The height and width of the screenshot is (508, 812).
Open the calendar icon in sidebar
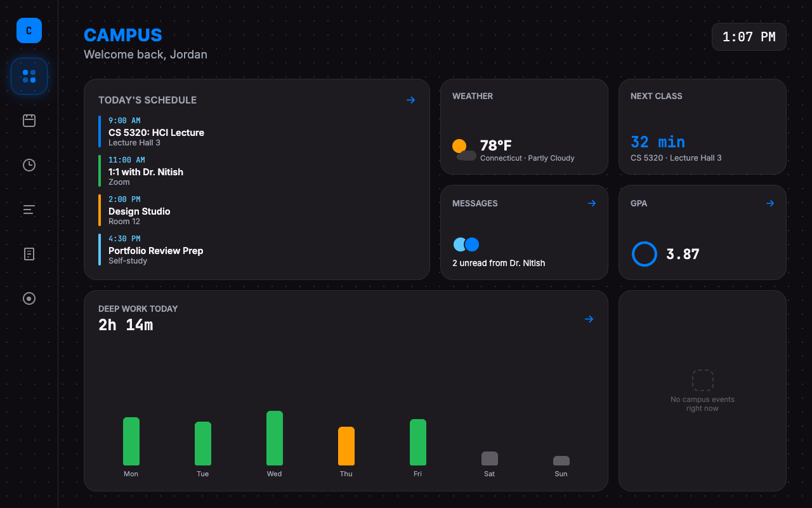29,121
